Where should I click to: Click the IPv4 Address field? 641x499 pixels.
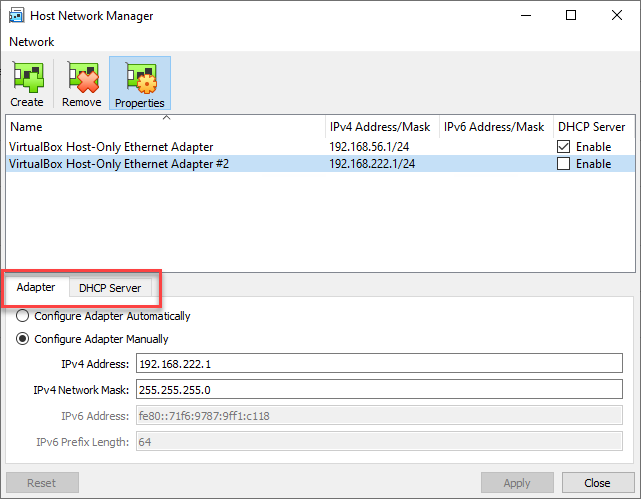coord(379,364)
